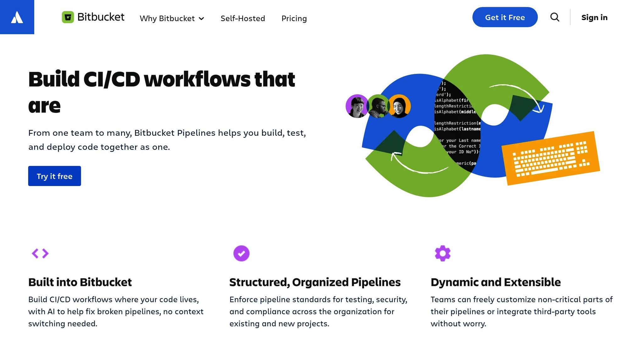Screen dimensions: 644x362
Task: Click the Atlassian logo icon
Action: [17, 17]
